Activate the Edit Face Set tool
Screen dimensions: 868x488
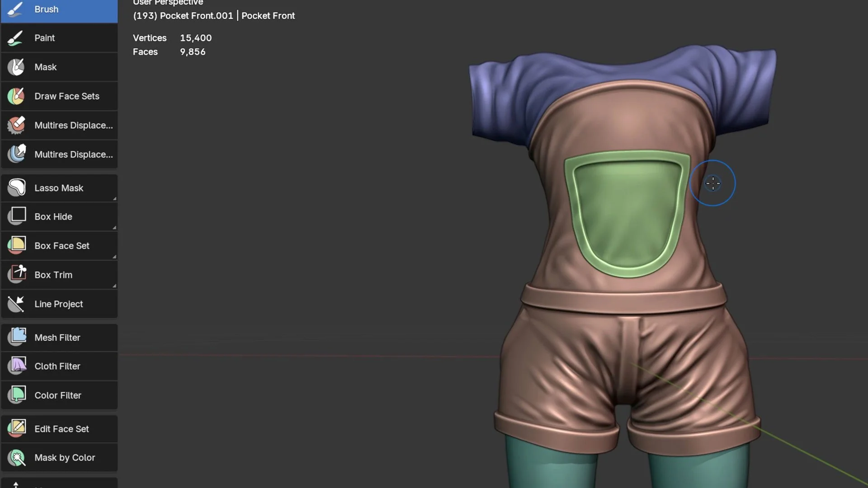pyautogui.click(x=59, y=429)
